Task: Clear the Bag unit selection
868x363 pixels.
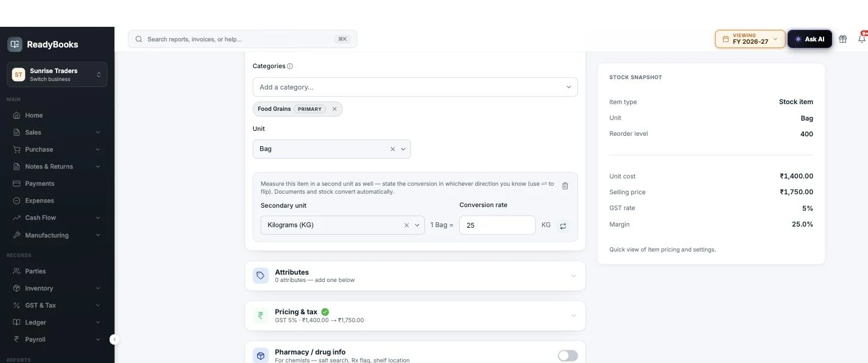Action: click(x=392, y=149)
